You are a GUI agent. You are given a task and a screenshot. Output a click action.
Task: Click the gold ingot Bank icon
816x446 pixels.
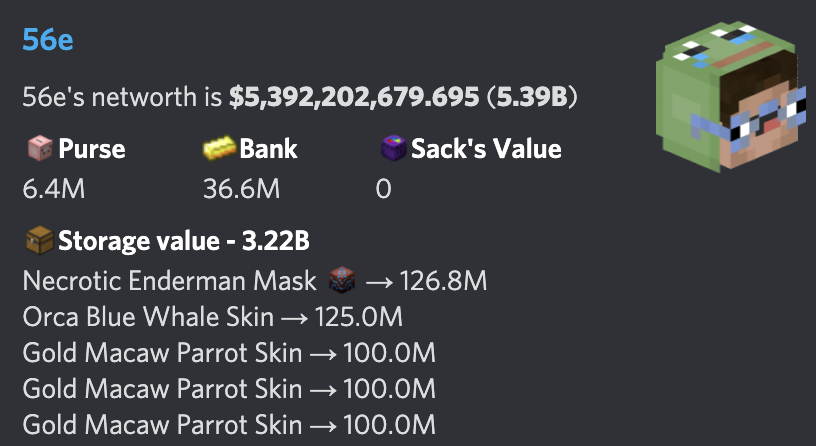pyautogui.click(x=220, y=148)
